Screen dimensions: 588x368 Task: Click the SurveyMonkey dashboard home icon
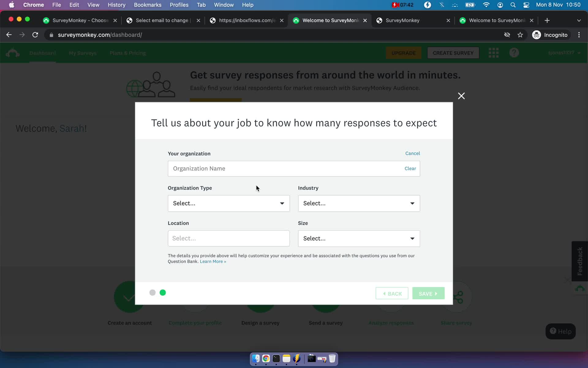point(13,52)
